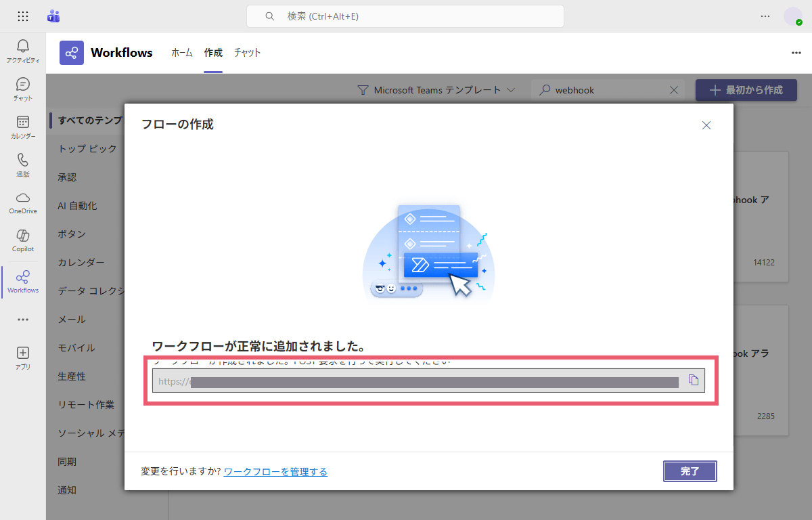Open settings and more menu in title bar
The width and height of the screenshot is (812, 520).
pos(765,16)
